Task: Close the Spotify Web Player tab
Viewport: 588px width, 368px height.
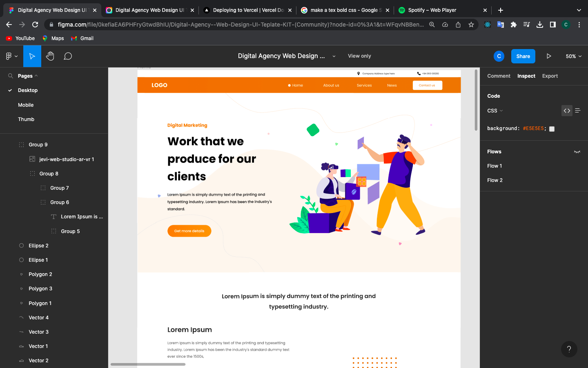Action: [485, 10]
